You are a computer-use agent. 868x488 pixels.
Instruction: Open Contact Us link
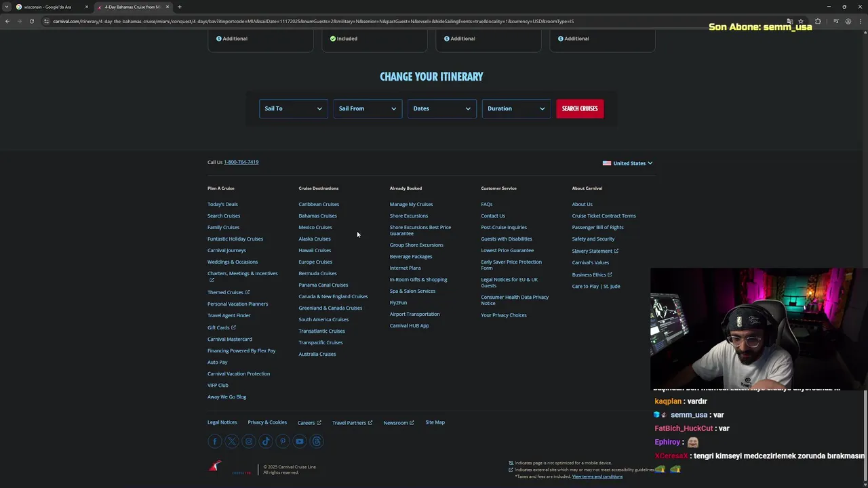point(493,216)
